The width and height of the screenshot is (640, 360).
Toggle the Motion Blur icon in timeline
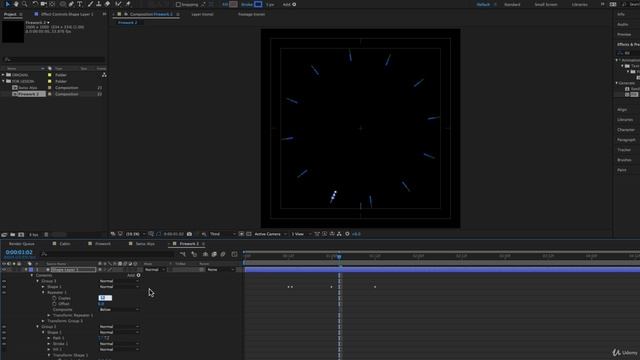[223, 254]
